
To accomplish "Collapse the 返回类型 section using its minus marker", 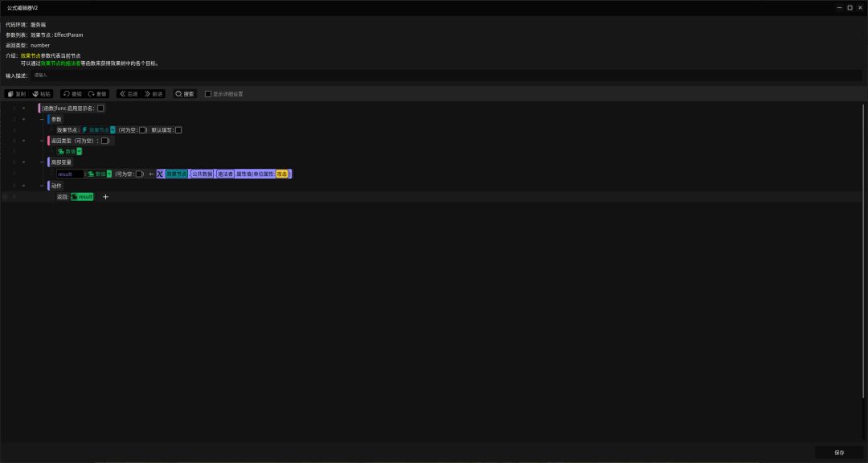I will [x=42, y=141].
